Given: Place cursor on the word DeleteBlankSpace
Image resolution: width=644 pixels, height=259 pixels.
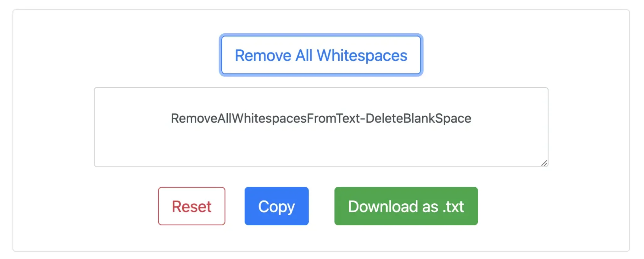Looking at the screenshot, I should coord(418,118).
